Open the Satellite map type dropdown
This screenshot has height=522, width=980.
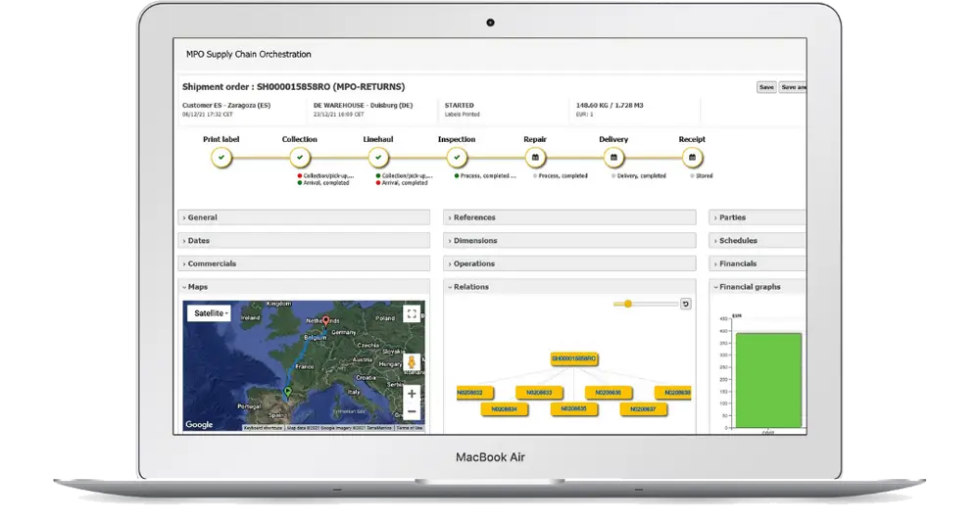212,313
